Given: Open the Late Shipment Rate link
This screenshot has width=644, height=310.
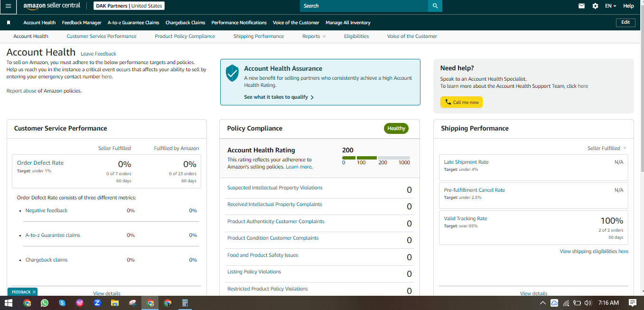Looking at the screenshot, I should pyautogui.click(x=466, y=162).
